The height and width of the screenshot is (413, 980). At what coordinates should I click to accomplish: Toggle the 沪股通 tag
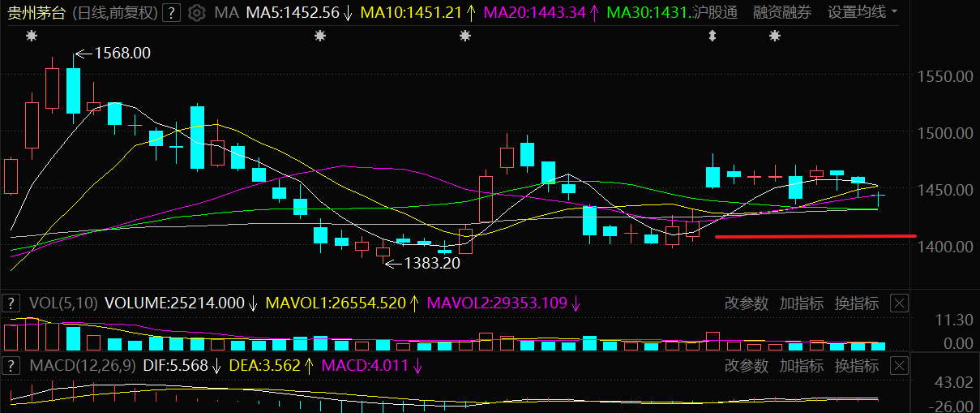(716, 13)
